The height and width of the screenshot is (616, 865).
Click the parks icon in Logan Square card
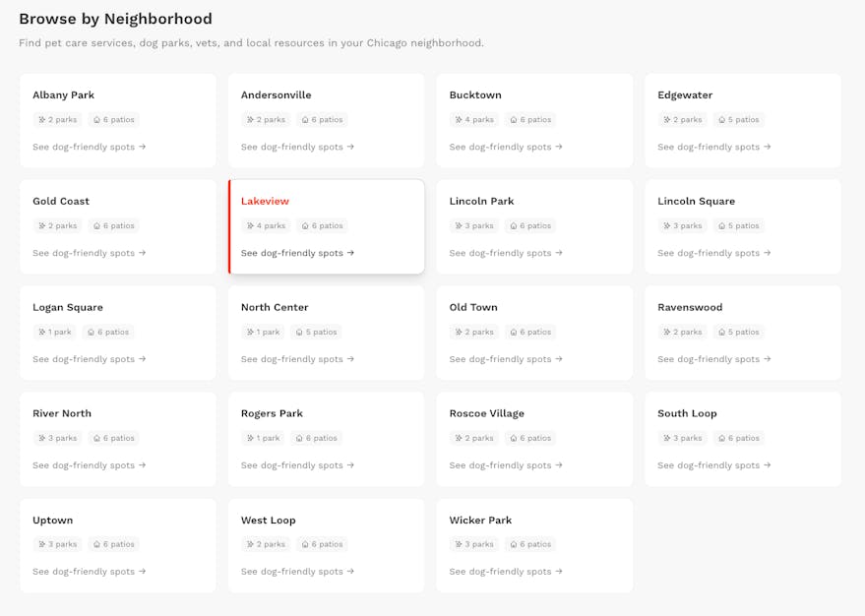point(41,333)
